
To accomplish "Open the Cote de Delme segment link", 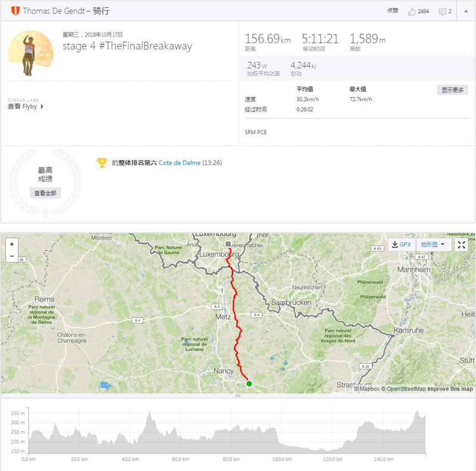I will click(x=179, y=161).
